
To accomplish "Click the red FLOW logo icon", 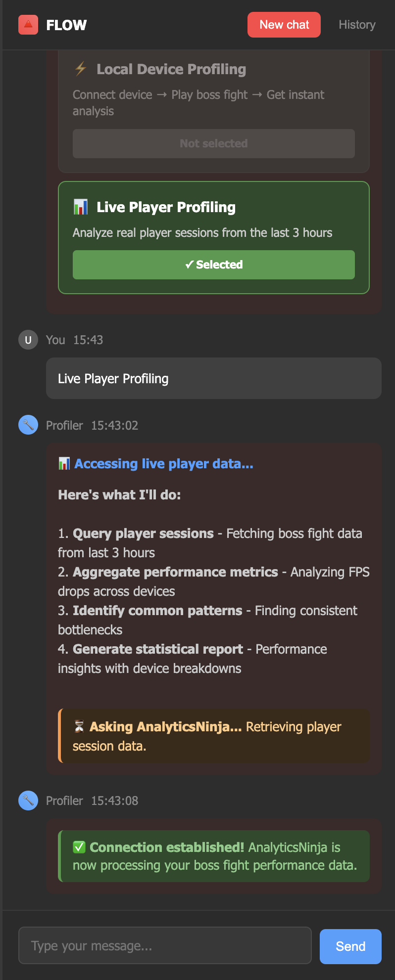I will [x=28, y=25].
